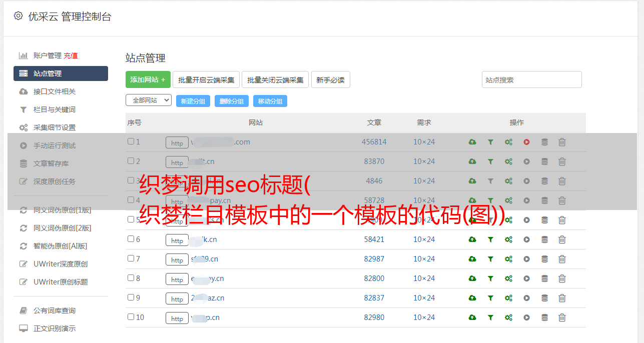Screen dimensions: 644x343
Task: Click the 删除分组 button
Action: (232, 101)
